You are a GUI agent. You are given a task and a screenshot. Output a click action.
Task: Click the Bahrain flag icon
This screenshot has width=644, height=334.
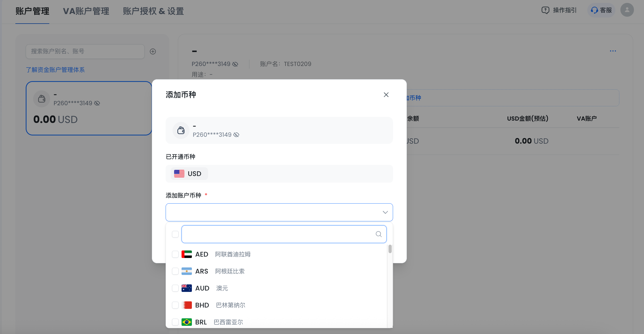coord(187,305)
